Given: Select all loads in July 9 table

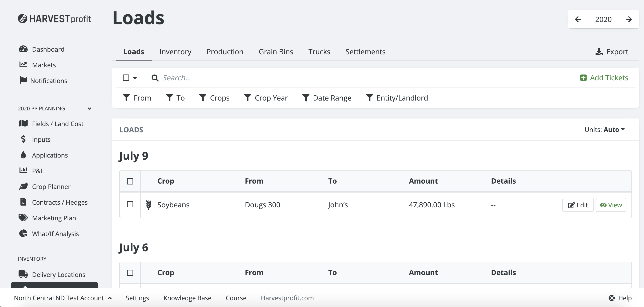Looking at the screenshot, I should click(x=130, y=181).
